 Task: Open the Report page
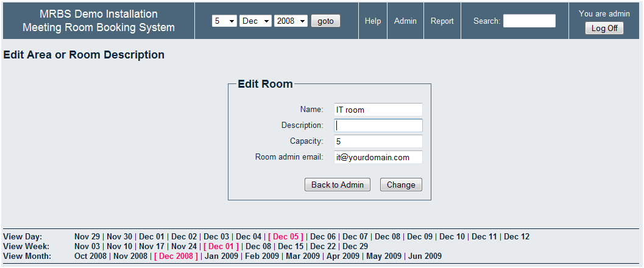tap(442, 21)
